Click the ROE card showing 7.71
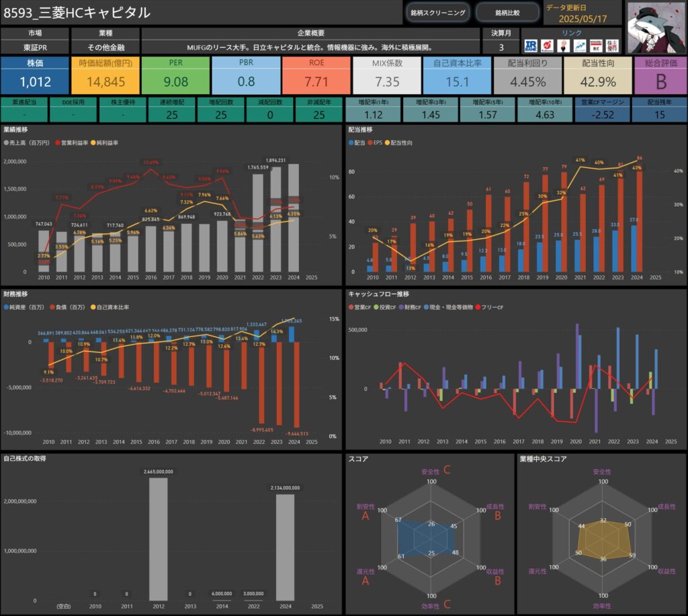 (316, 75)
